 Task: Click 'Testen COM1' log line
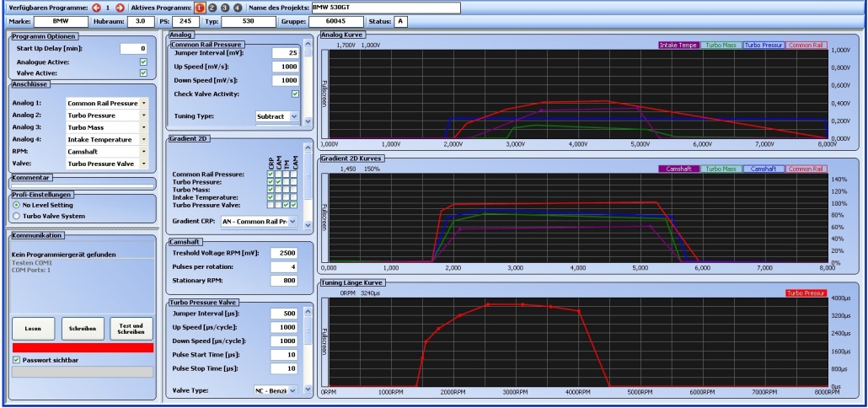click(31, 262)
